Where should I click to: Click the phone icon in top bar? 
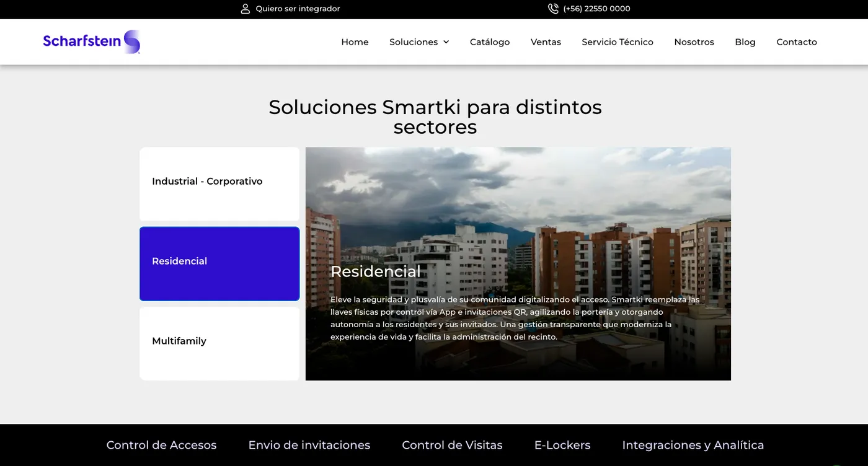tap(553, 9)
